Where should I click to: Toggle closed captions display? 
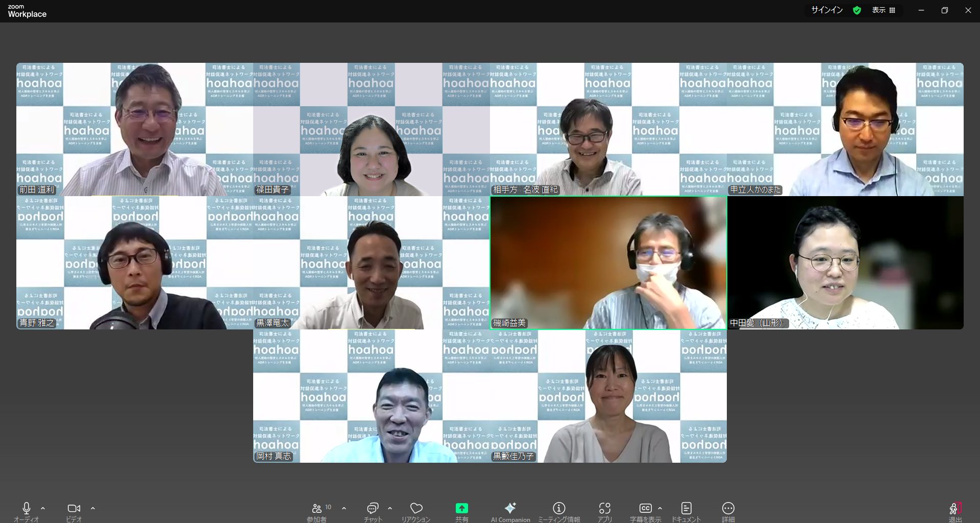click(x=645, y=509)
